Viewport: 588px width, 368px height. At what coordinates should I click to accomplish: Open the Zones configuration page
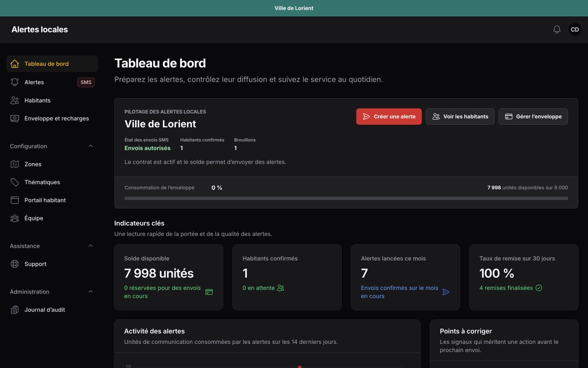(52, 164)
